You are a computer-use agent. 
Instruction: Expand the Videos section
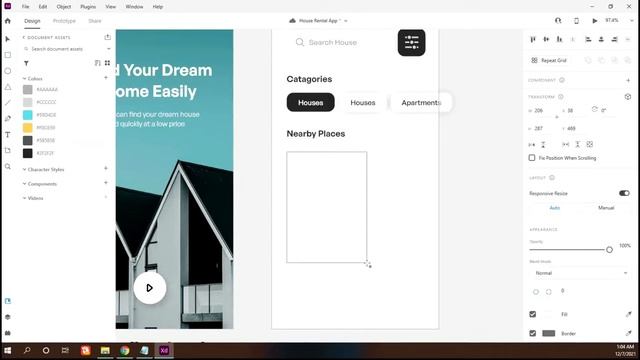click(x=24, y=198)
